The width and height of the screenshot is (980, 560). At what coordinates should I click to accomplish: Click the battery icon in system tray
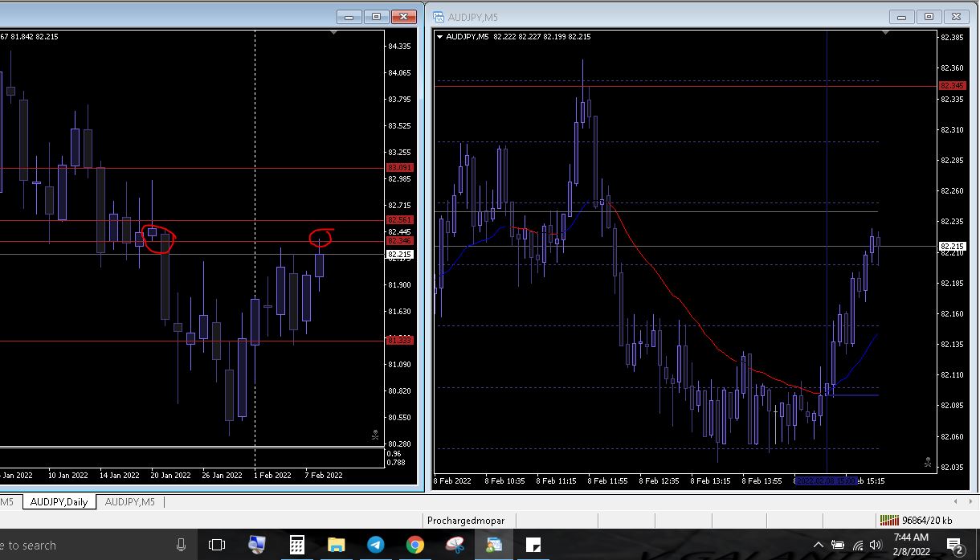click(x=838, y=545)
